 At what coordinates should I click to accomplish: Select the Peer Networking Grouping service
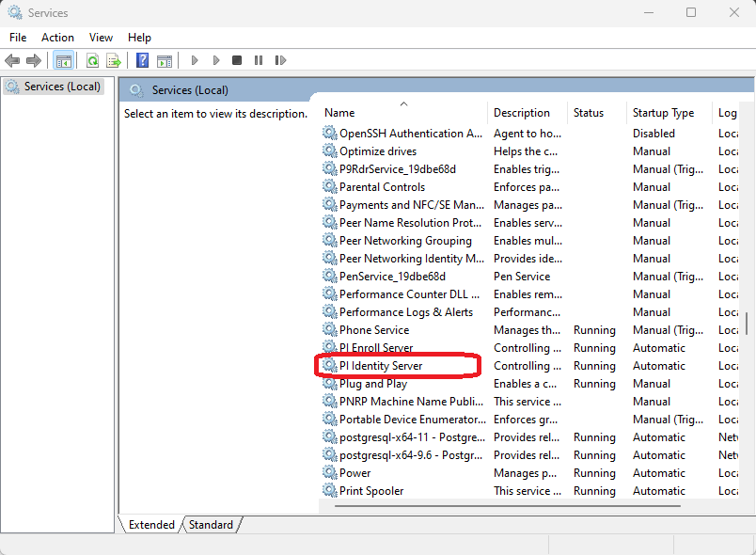(x=405, y=241)
